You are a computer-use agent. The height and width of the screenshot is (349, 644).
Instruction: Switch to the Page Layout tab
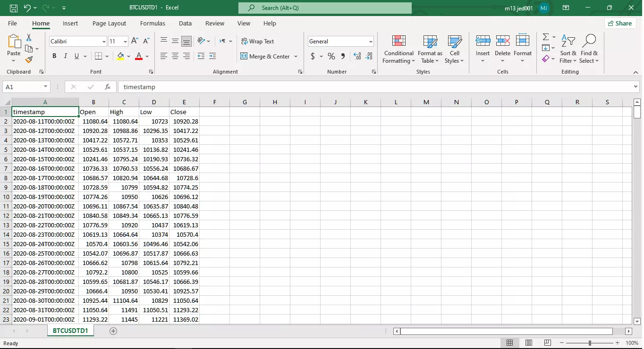pyautogui.click(x=109, y=23)
